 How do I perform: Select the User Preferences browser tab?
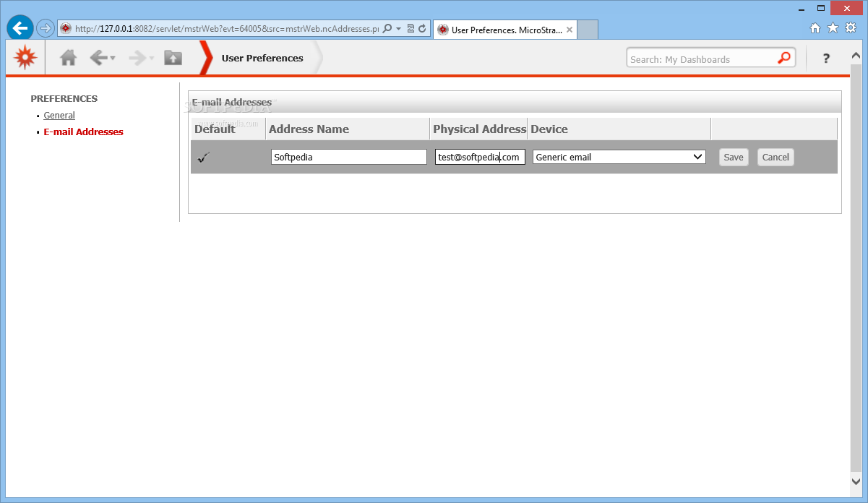coord(505,30)
